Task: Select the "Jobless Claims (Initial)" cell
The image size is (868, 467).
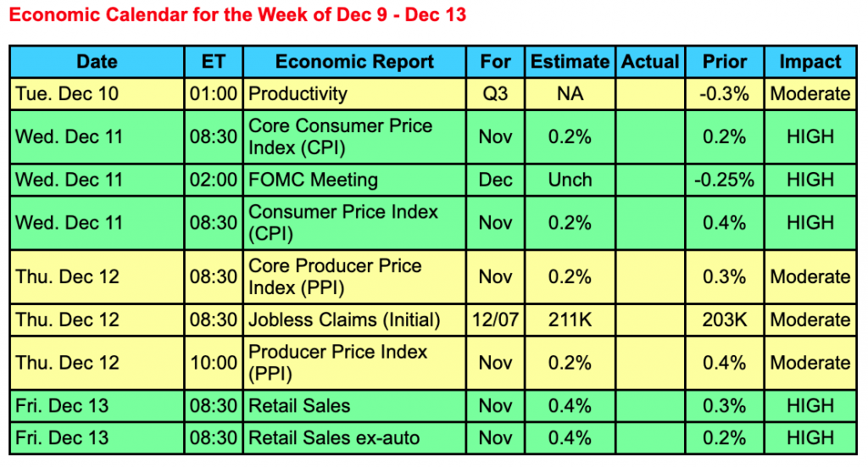Action: point(344,320)
